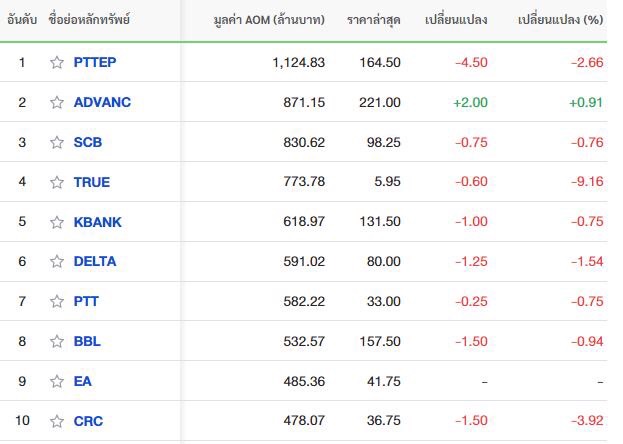Star the TRUE stock
623x444 pixels.
pos(57,182)
